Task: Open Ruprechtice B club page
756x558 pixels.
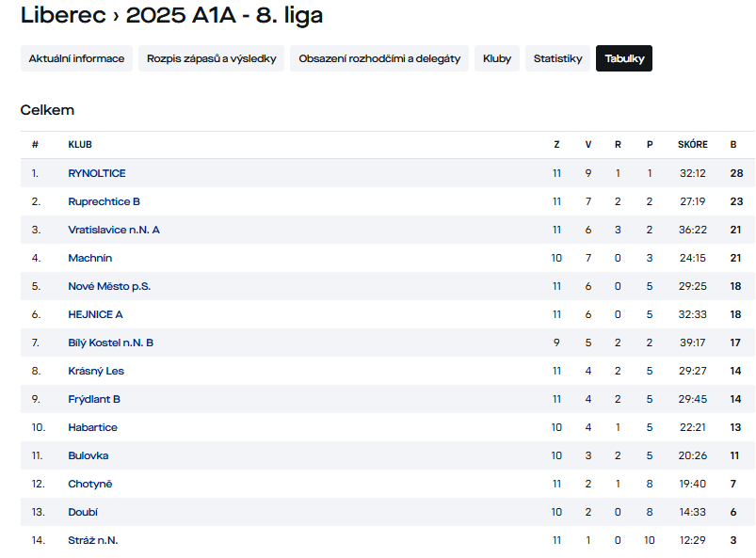Action: pos(104,201)
